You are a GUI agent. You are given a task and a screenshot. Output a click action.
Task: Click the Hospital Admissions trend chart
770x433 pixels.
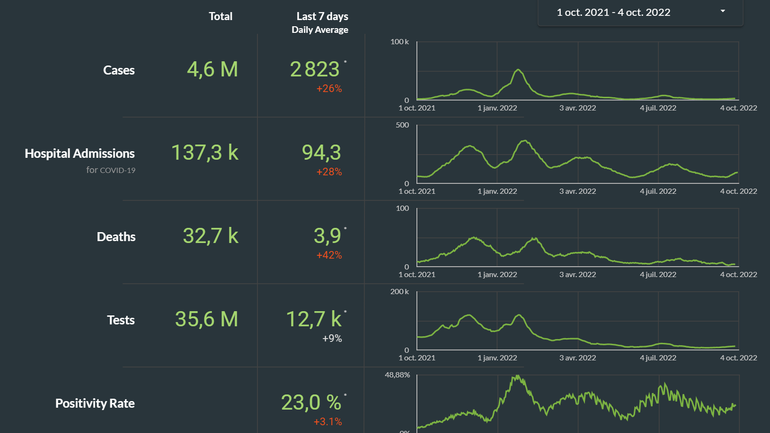tap(575, 160)
